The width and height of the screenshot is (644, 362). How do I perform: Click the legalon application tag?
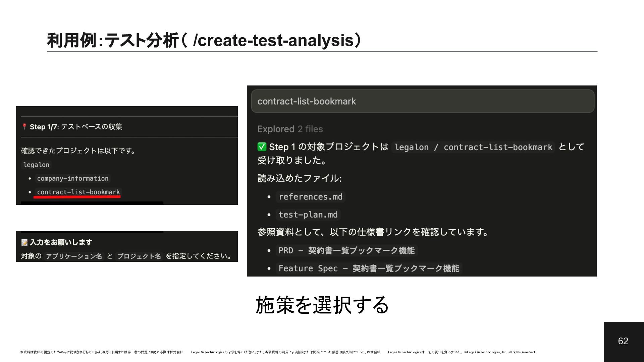[x=36, y=165]
